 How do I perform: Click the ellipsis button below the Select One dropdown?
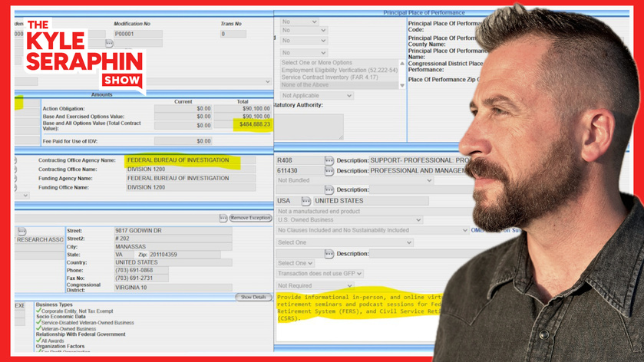click(x=329, y=254)
